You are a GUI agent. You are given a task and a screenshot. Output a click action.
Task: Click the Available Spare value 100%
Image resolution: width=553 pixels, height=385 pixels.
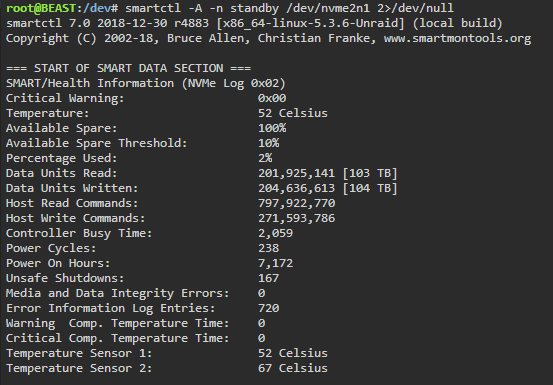[272, 128]
